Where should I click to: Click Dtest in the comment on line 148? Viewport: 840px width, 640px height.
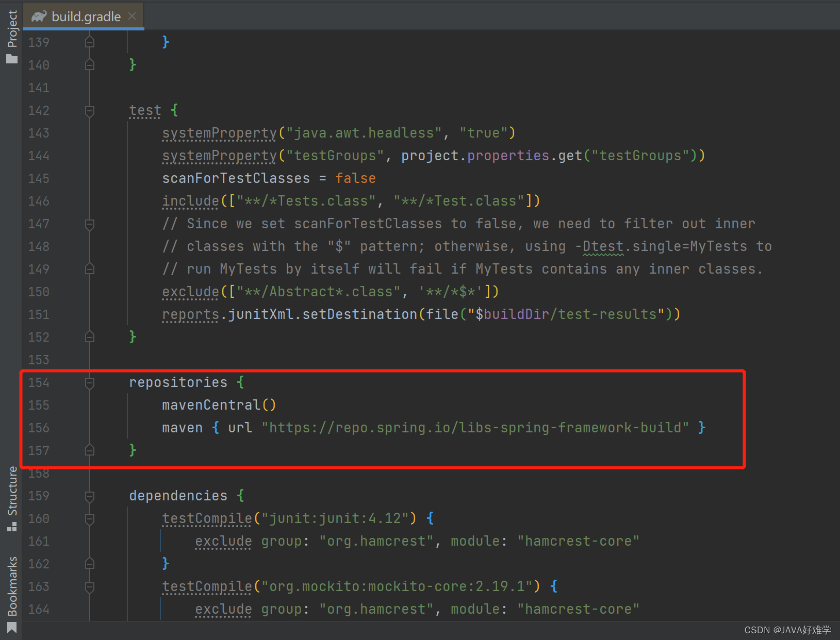coord(603,246)
